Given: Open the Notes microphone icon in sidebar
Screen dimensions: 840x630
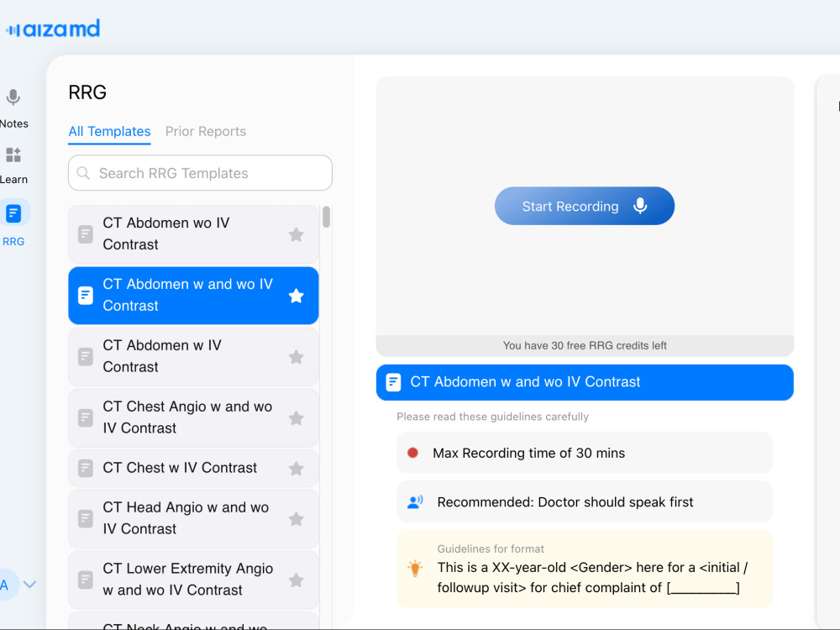Looking at the screenshot, I should [x=13, y=97].
